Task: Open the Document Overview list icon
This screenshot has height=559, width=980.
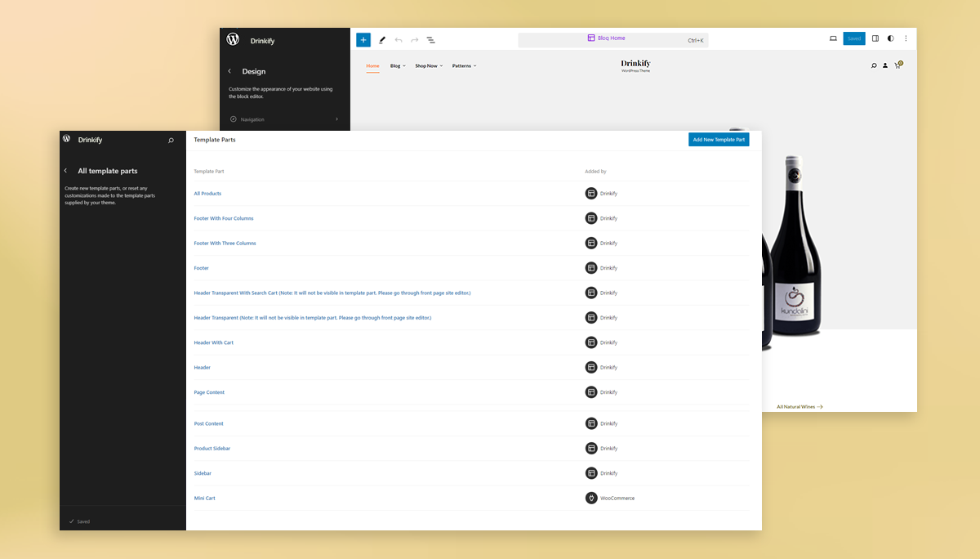Action: click(x=431, y=39)
